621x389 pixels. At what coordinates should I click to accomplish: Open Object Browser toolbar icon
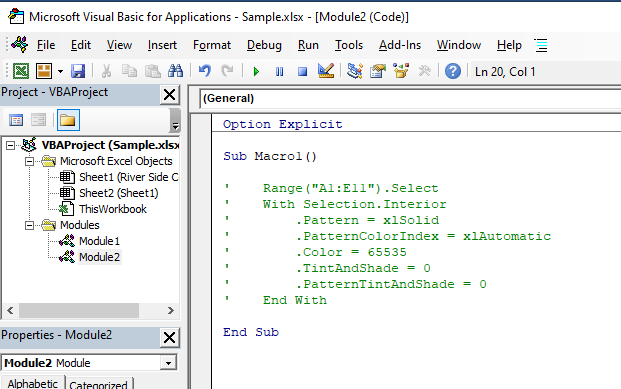401,71
